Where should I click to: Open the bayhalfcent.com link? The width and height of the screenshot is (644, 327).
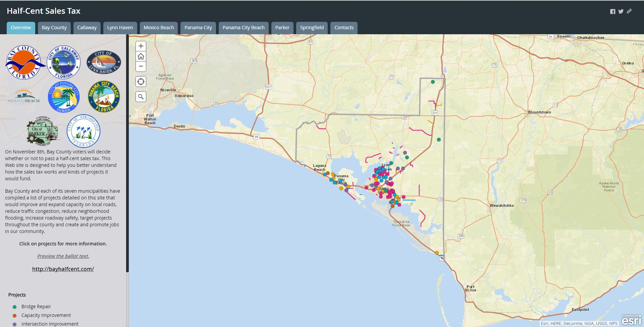(63, 269)
